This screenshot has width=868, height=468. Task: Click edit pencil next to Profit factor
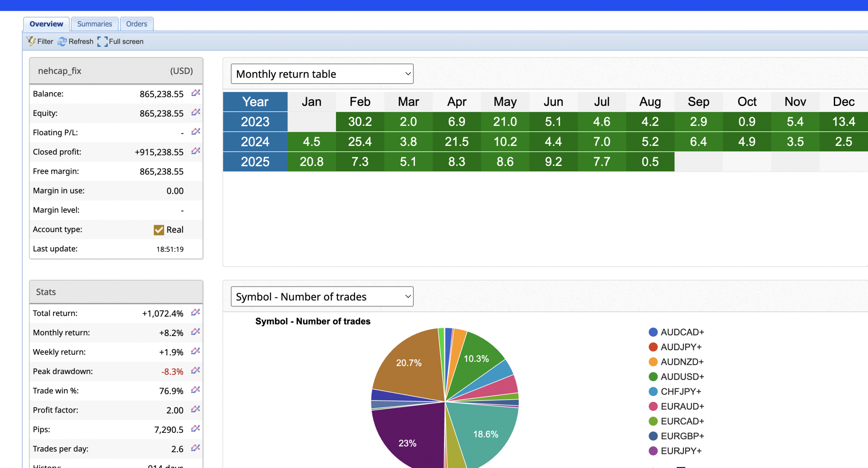point(196,409)
